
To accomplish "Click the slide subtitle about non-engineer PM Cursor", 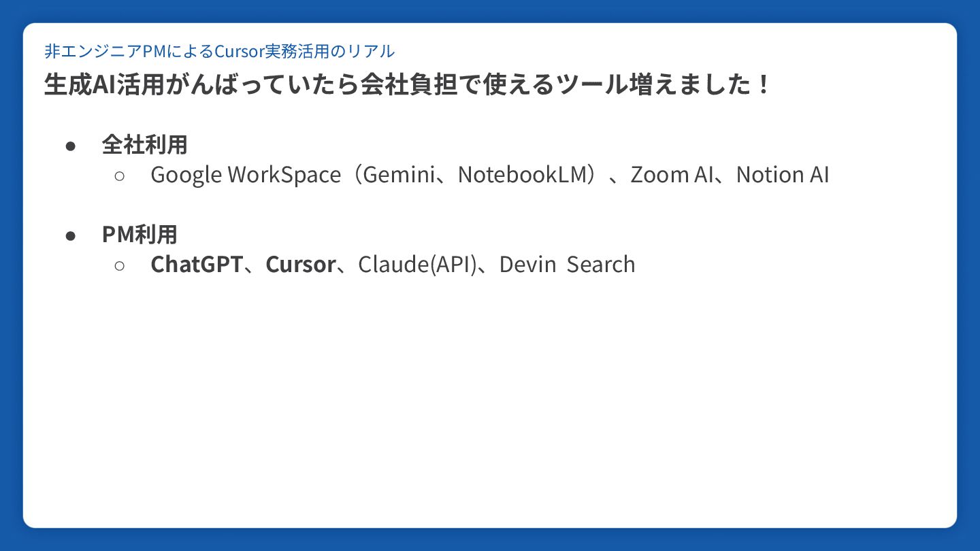I will click(219, 51).
